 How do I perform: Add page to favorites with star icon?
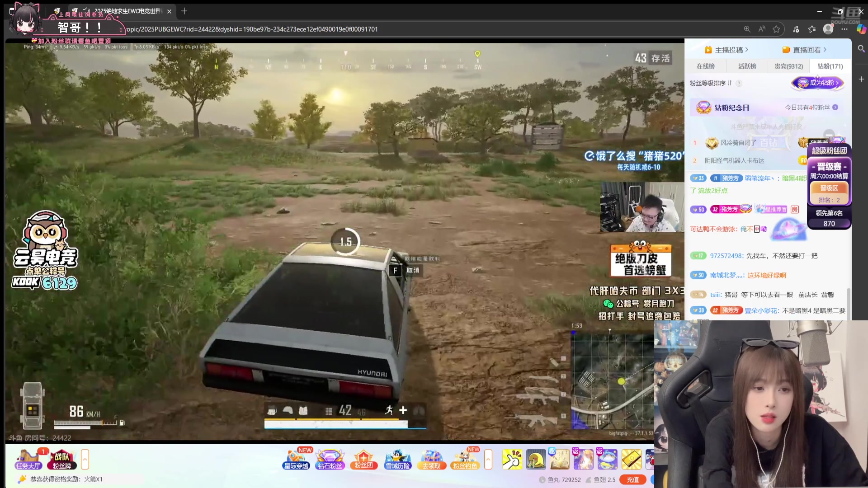pyautogui.click(x=776, y=29)
